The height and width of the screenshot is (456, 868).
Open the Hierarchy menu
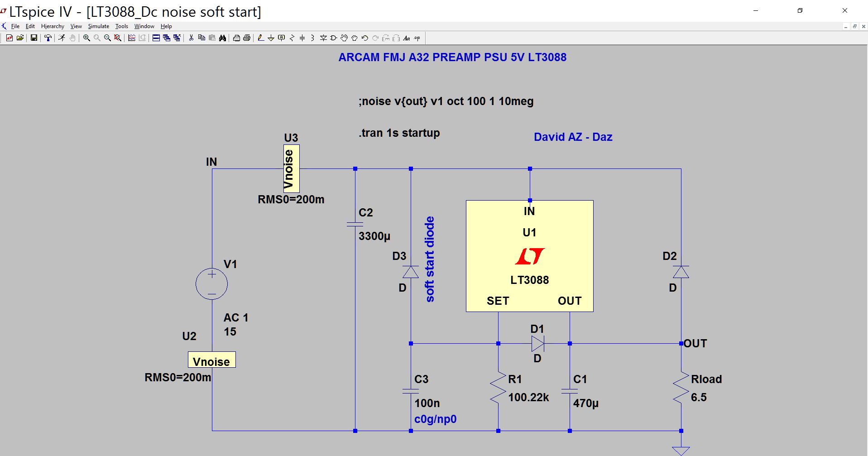coord(53,26)
